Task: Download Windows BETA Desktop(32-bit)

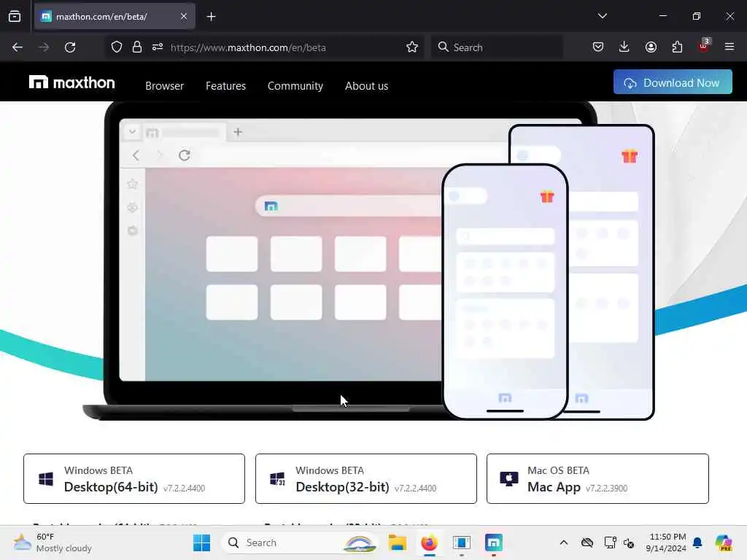Action: pos(366,478)
